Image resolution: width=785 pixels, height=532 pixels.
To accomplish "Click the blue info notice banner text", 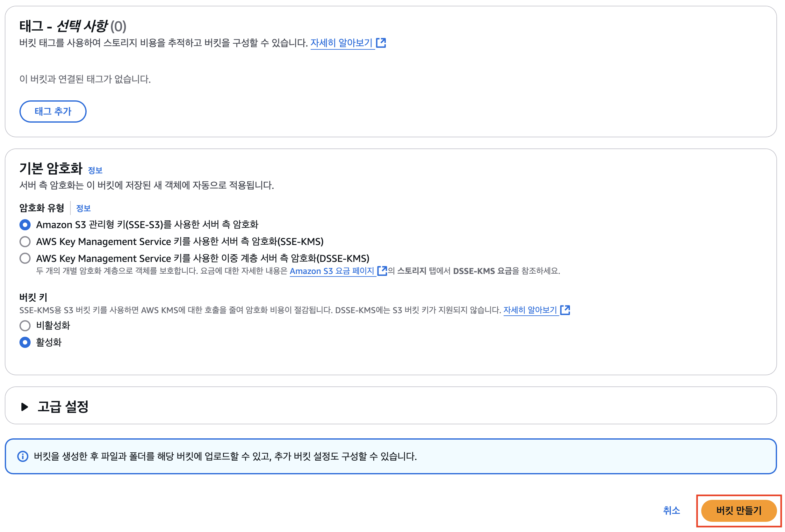I will coord(225,456).
